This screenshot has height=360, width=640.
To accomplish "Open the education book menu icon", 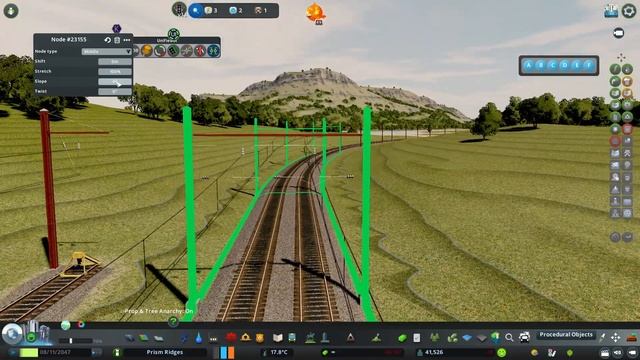I will (278, 338).
